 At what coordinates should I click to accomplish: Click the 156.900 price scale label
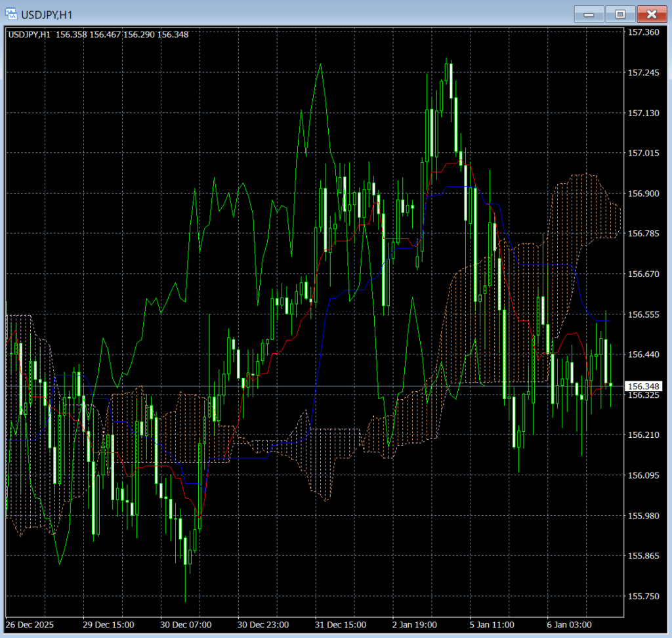643,194
